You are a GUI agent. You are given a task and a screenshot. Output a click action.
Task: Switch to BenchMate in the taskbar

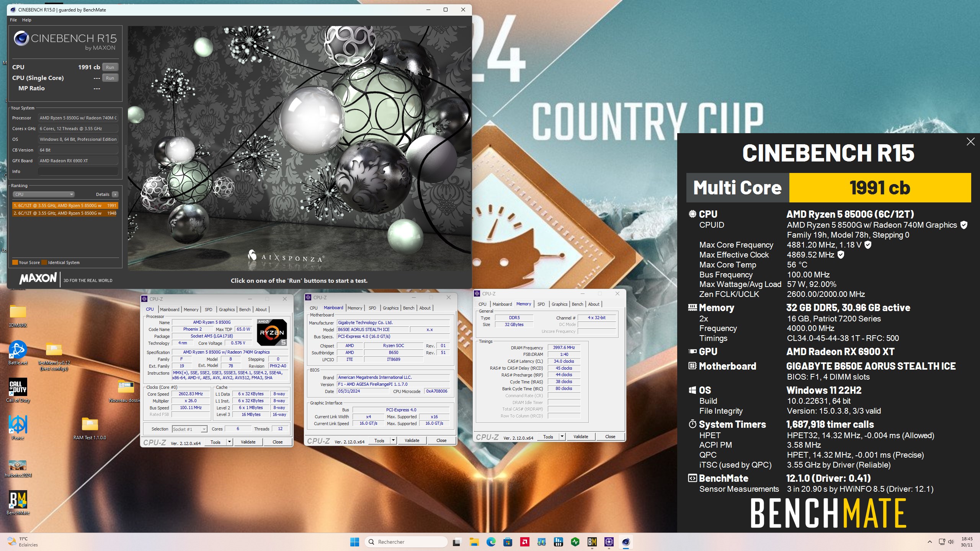tap(592, 542)
